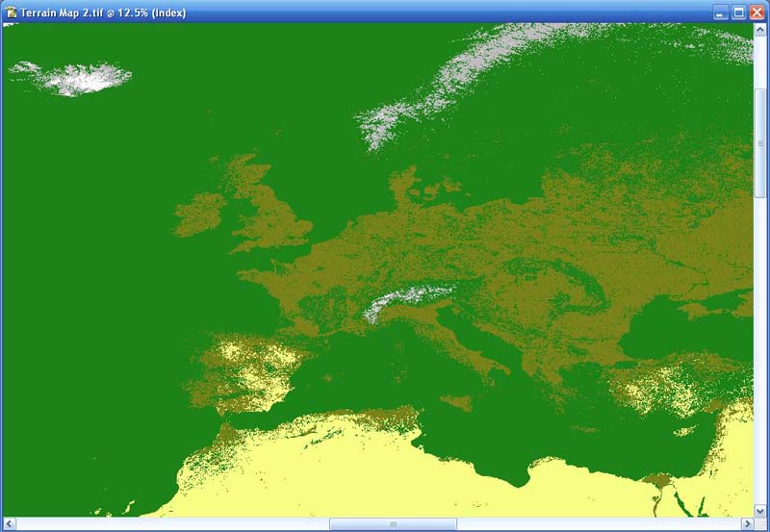
Task: Minimize the Terrain Map 2.tif window
Action: 720,13
